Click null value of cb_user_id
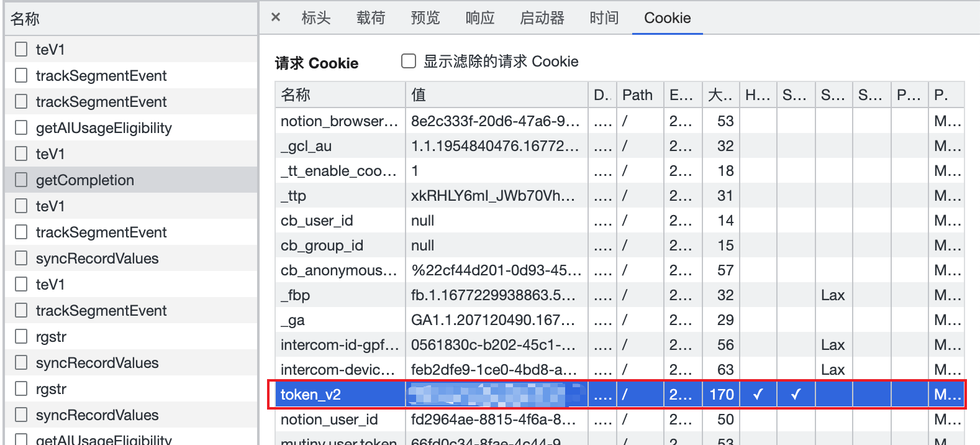The height and width of the screenshot is (445, 980). coord(422,221)
